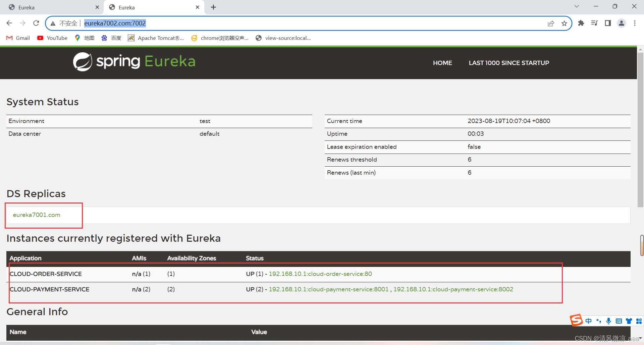Go forward in browser history
The image size is (644, 345).
(22, 23)
